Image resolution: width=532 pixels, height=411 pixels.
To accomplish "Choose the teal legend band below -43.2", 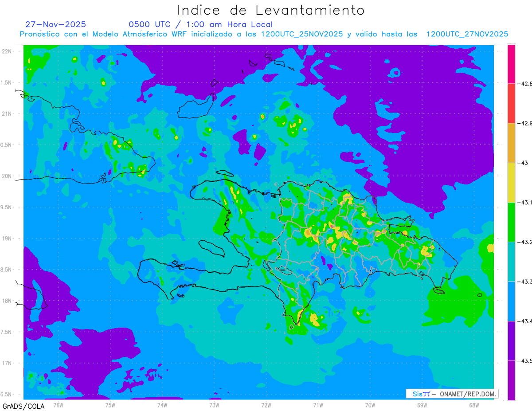I will (x=511, y=262).
